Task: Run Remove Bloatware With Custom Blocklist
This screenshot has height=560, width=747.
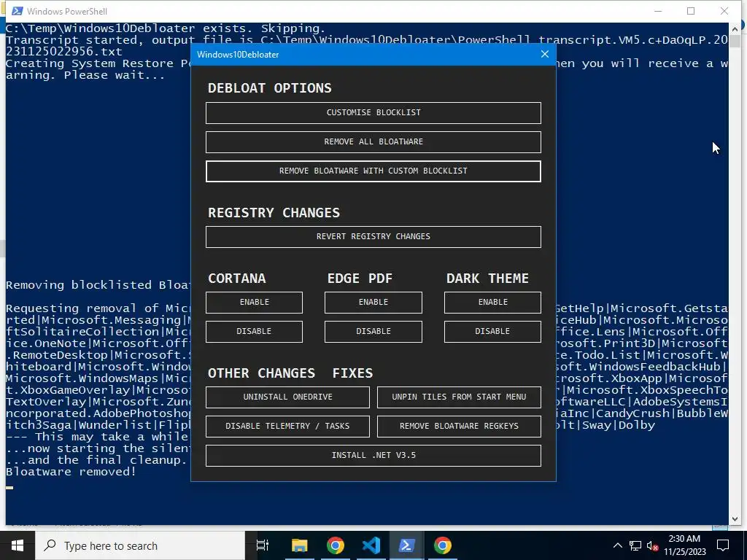Action: pos(373,171)
